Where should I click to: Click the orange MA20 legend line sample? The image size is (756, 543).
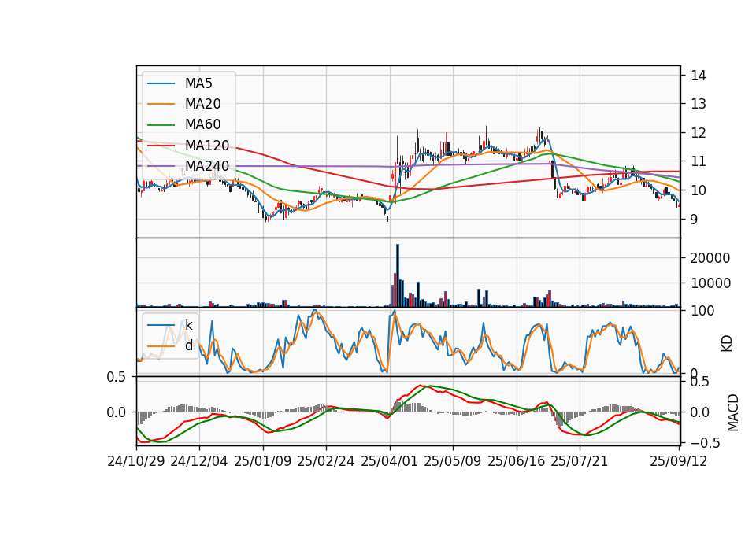click(161, 104)
